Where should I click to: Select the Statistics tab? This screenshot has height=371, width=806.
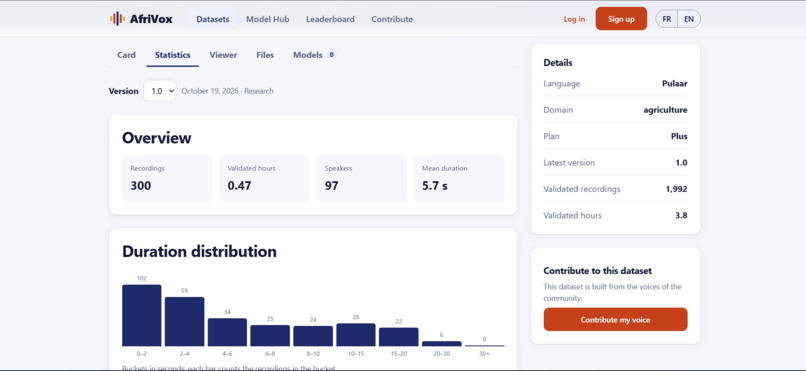coord(173,55)
